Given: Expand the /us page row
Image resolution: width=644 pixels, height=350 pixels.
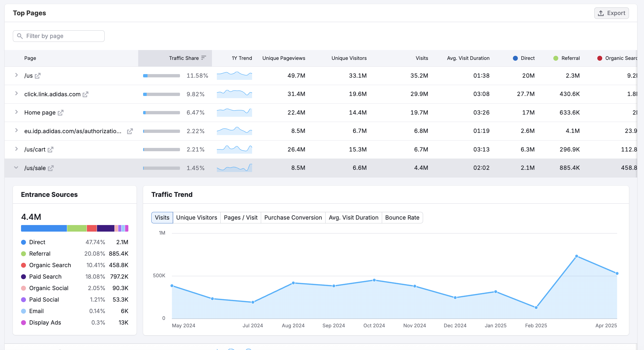Looking at the screenshot, I should pyautogui.click(x=16, y=75).
